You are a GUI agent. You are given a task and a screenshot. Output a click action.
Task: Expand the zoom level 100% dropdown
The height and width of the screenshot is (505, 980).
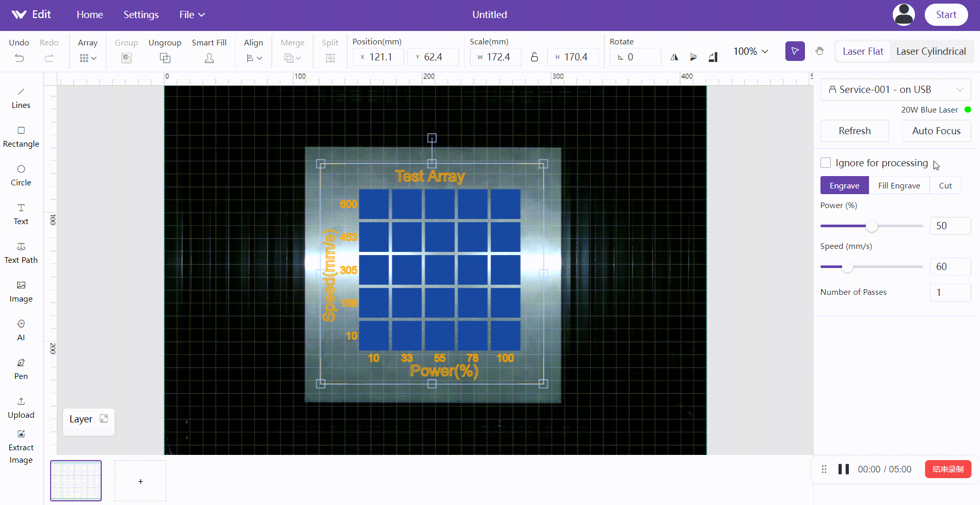tap(751, 51)
